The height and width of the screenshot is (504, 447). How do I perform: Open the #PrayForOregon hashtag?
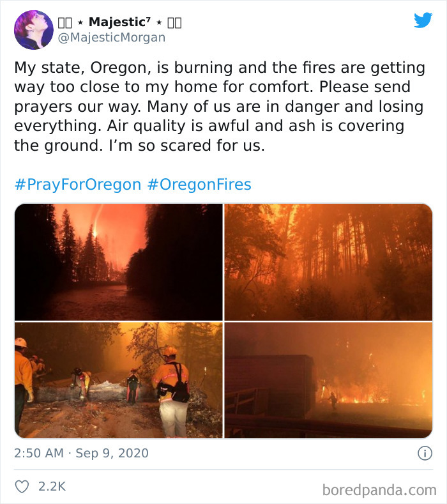77,185
